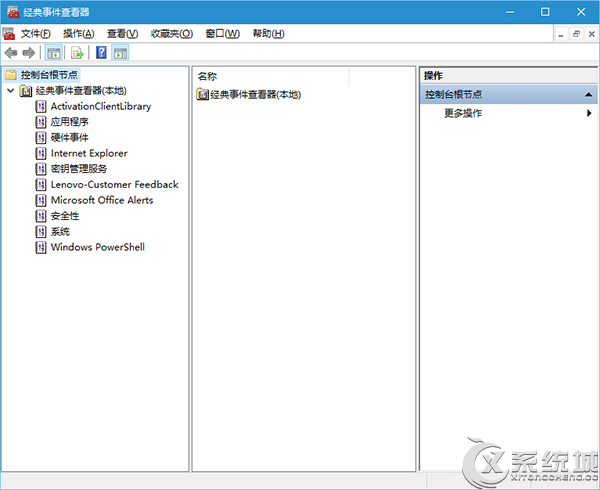Select the 系统 log
The image size is (600, 490).
pyautogui.click(x=60, y=231)
